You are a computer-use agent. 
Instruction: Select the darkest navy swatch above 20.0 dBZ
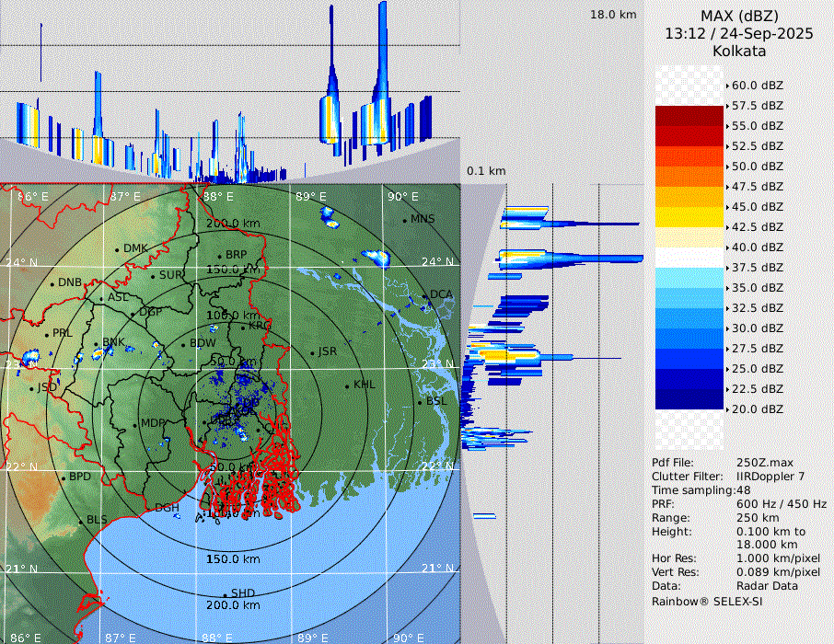(689, 399)
